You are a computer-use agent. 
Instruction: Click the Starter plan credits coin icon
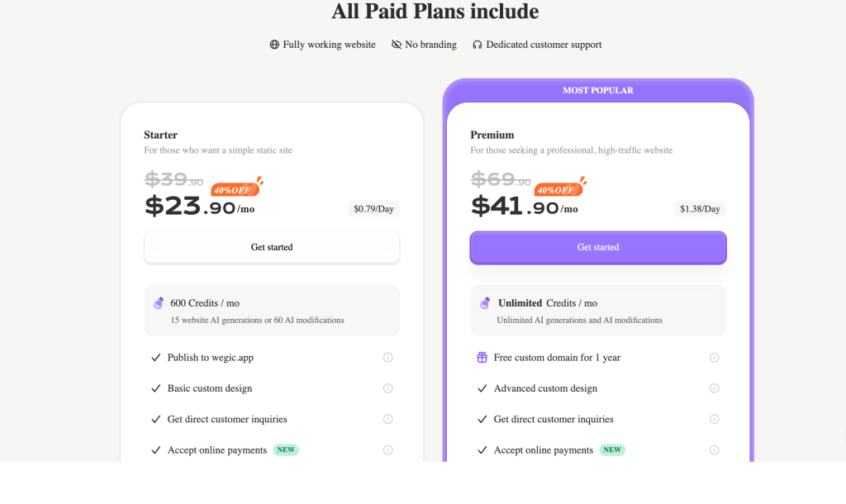tap(159, 303)
